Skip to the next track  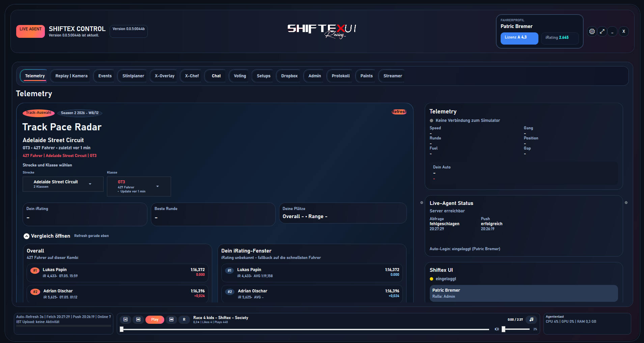[171, 319]
